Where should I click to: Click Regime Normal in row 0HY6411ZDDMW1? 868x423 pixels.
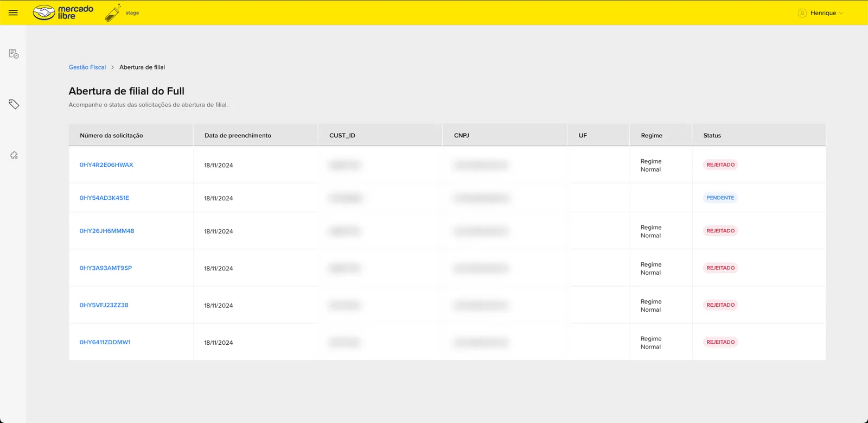tap(651, 343)
